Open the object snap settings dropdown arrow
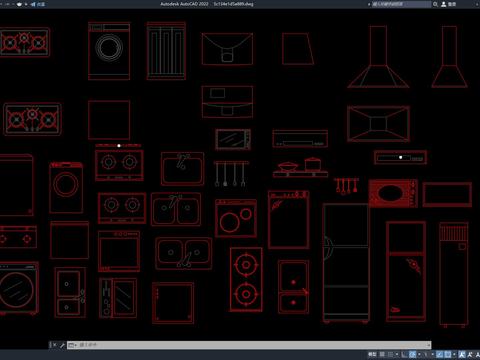The height and width of the screenshot is (360, 480). 454,354
